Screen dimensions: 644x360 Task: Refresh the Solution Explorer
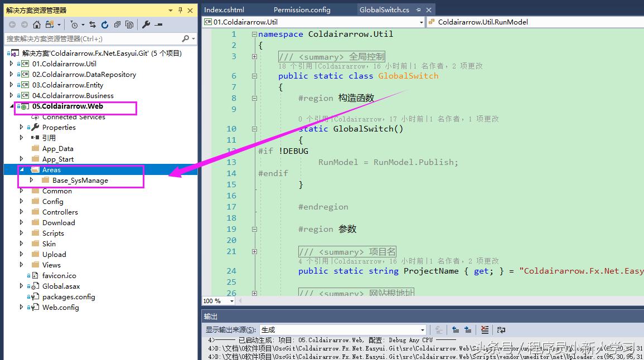point(105,25)
